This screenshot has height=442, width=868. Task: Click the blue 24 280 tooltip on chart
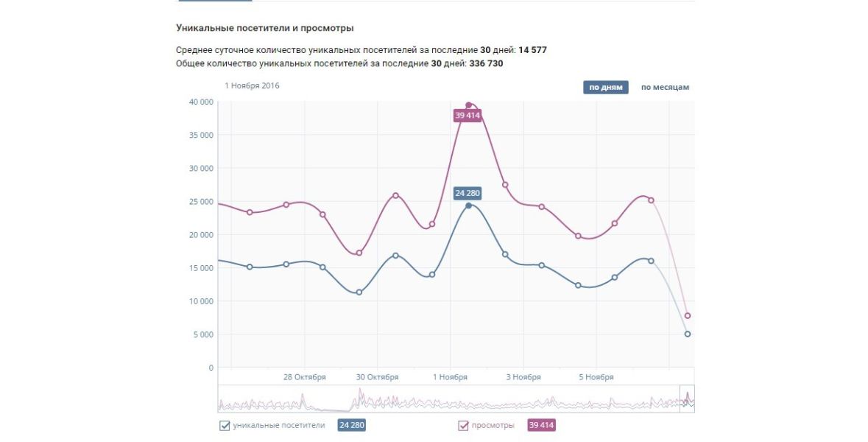[467, 193]
